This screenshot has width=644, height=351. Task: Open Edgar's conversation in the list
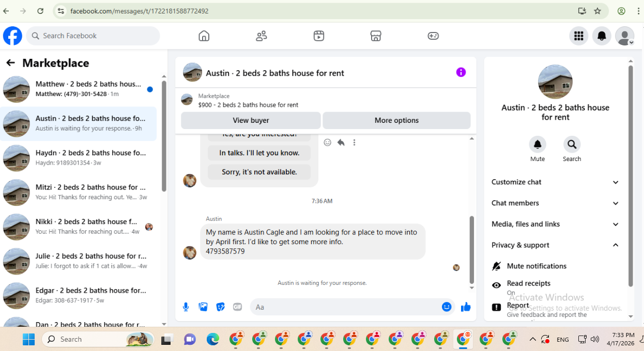[x=79, y=295]
